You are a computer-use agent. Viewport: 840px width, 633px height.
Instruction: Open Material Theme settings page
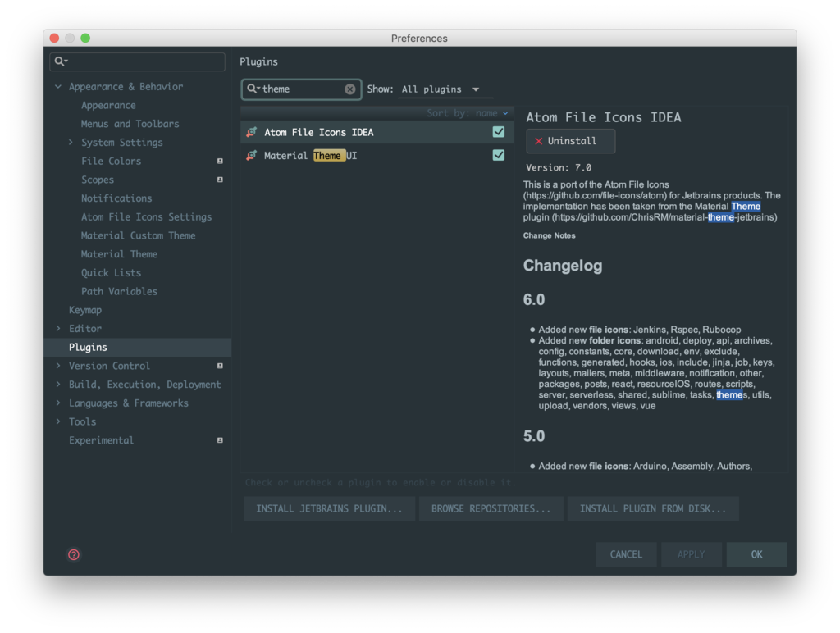[x=119, y=254]
